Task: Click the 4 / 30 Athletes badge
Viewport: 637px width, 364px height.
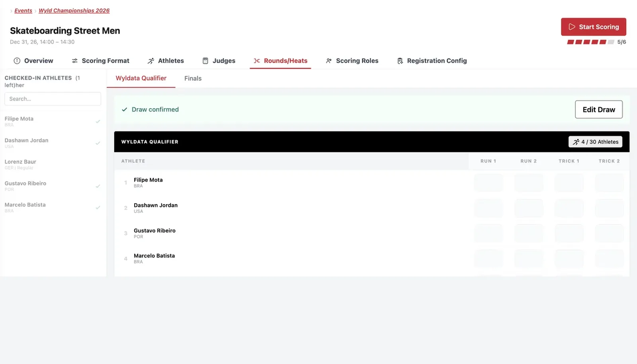Action: click(595, 142)
